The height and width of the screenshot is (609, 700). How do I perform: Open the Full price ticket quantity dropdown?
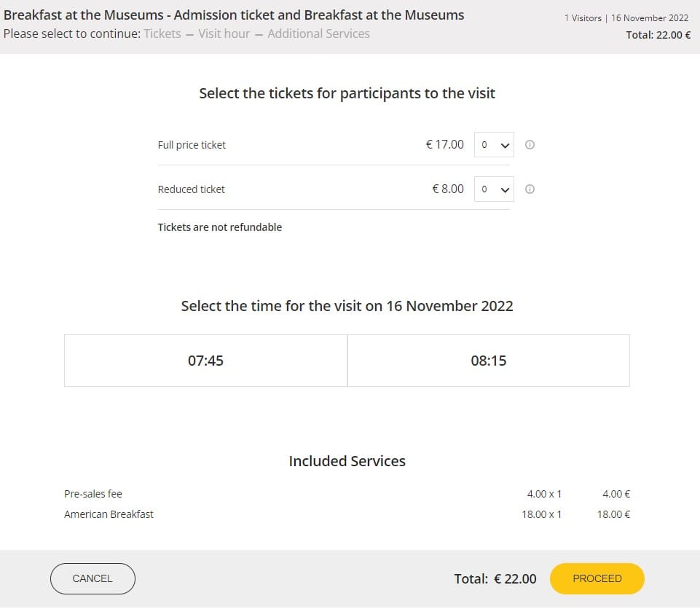[494, 145]
